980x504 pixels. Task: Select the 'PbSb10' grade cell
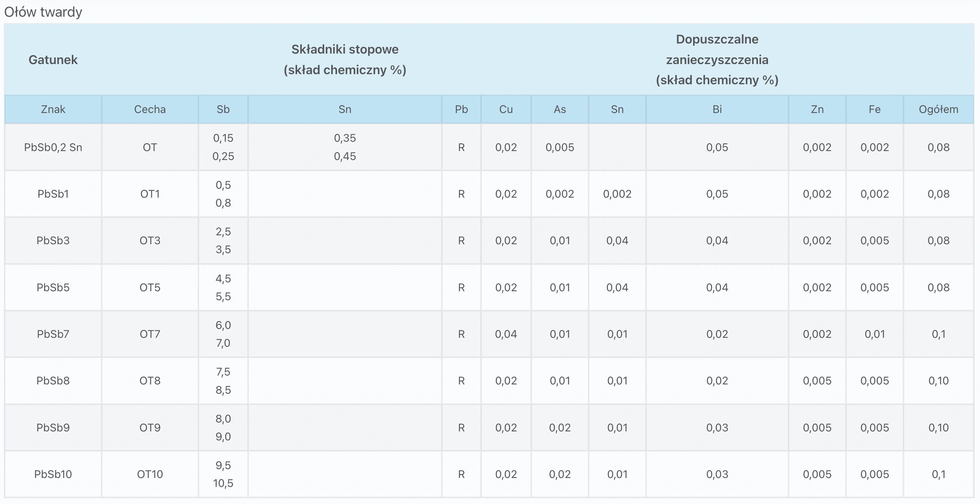pyautogui.click(x=53, y=474)
